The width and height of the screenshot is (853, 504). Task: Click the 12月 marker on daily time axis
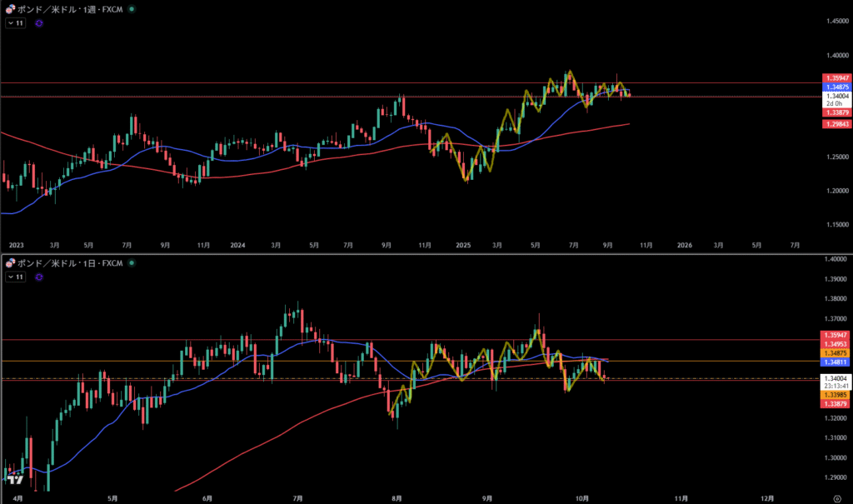[767, 497]
